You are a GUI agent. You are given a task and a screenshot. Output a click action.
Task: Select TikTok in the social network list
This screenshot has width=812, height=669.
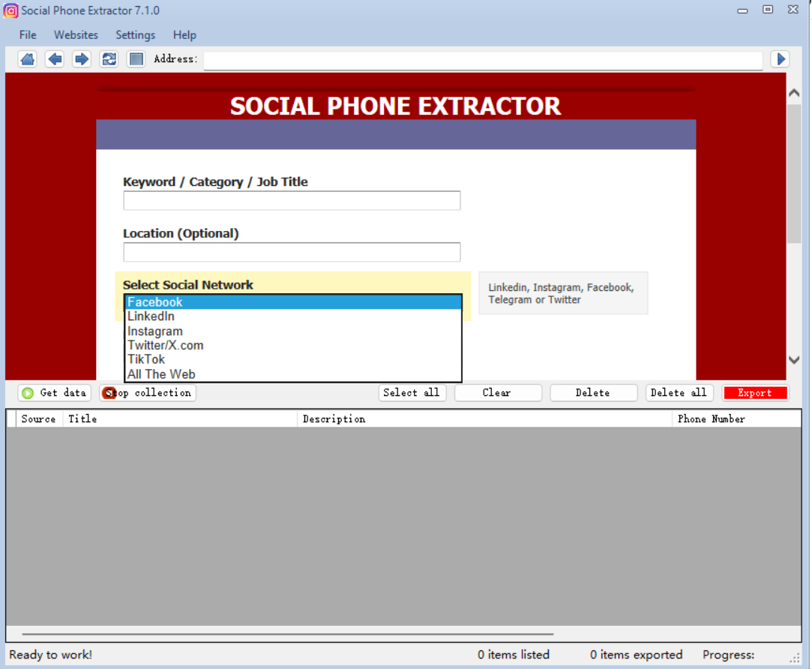(294, 359)
